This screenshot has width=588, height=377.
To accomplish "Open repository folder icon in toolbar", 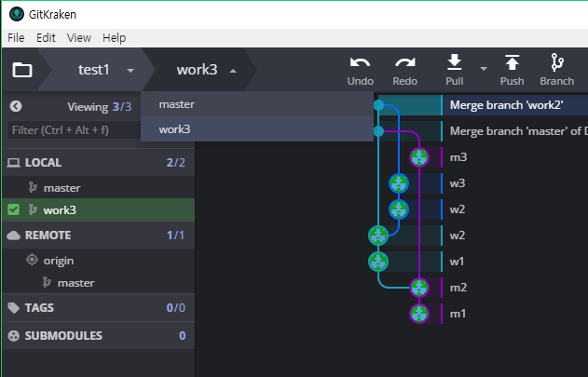I will [x=22, y=70].
